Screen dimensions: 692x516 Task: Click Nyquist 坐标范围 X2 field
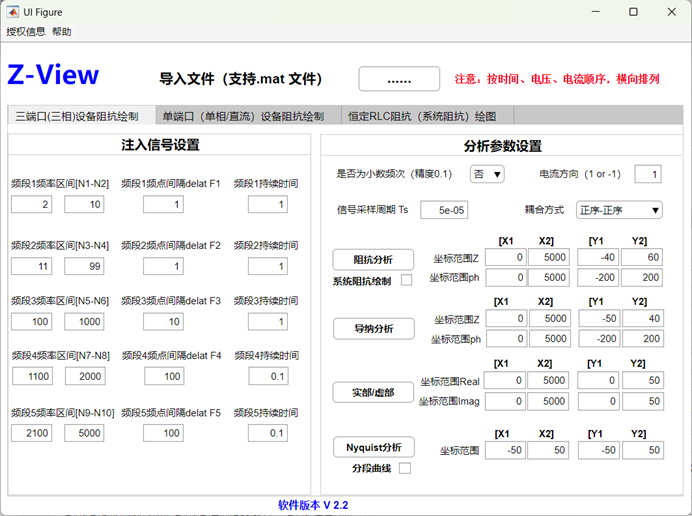[x=548, y=450]
